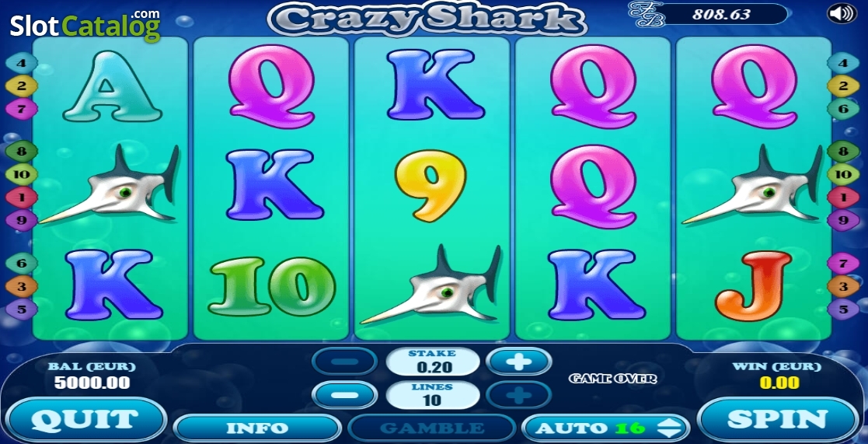Screen dimensions: 868x444
Task: Decrease the number of lines with minus
Action: tap(345, 395)
